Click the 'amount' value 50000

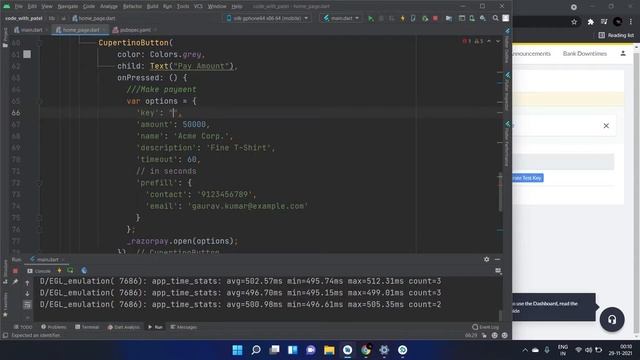[x=194, y=124]
